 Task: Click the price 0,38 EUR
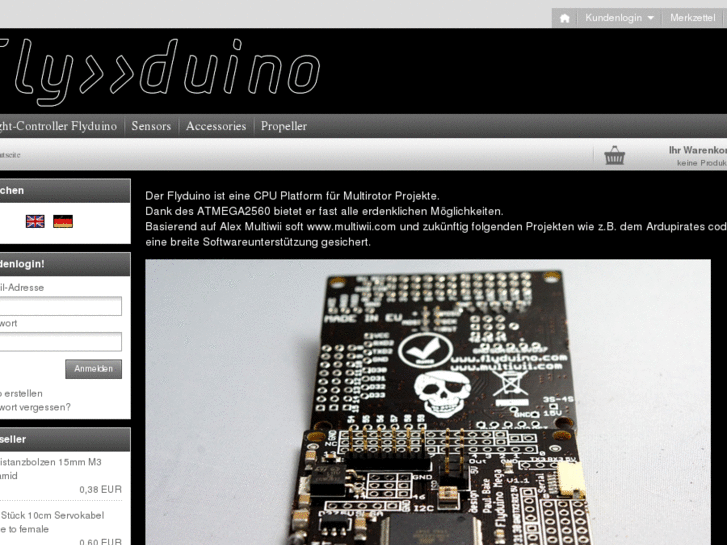(x=101, y=489)
